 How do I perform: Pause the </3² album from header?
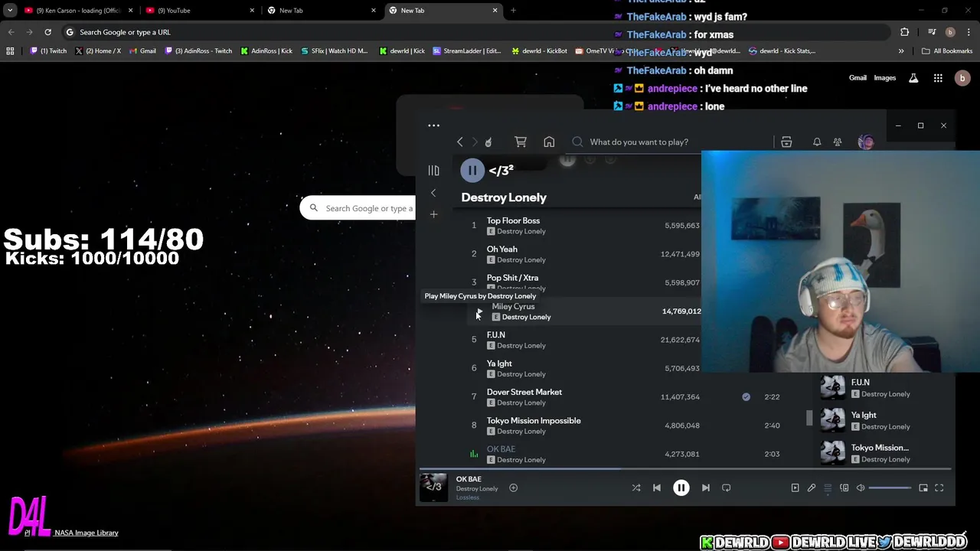click(x=472, y=170)
